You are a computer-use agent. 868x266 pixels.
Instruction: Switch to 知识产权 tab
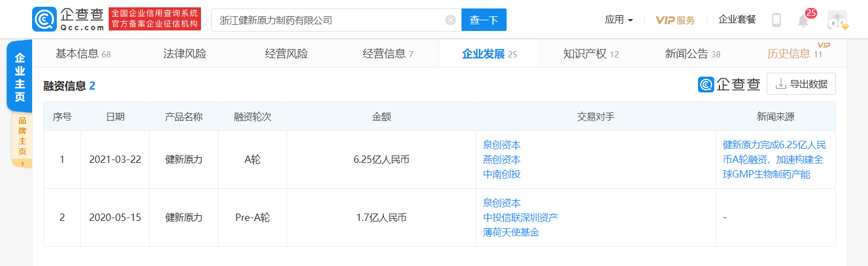coord(591,54)
